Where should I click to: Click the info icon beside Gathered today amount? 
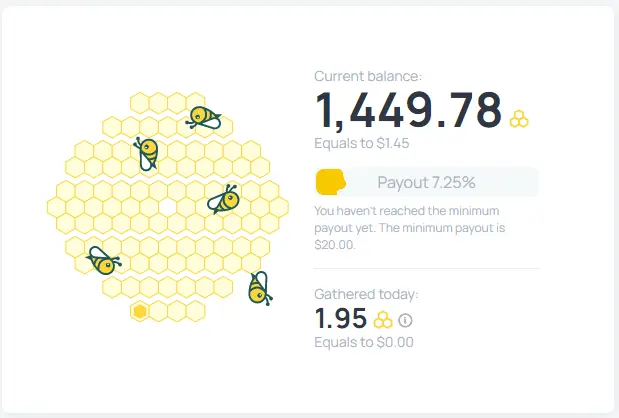pos(405,320)
